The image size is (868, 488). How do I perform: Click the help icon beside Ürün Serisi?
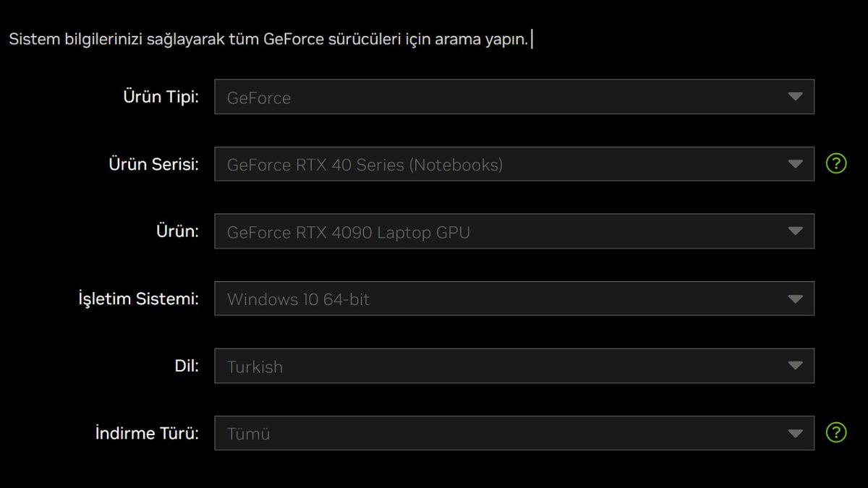(x=835, y=163)
